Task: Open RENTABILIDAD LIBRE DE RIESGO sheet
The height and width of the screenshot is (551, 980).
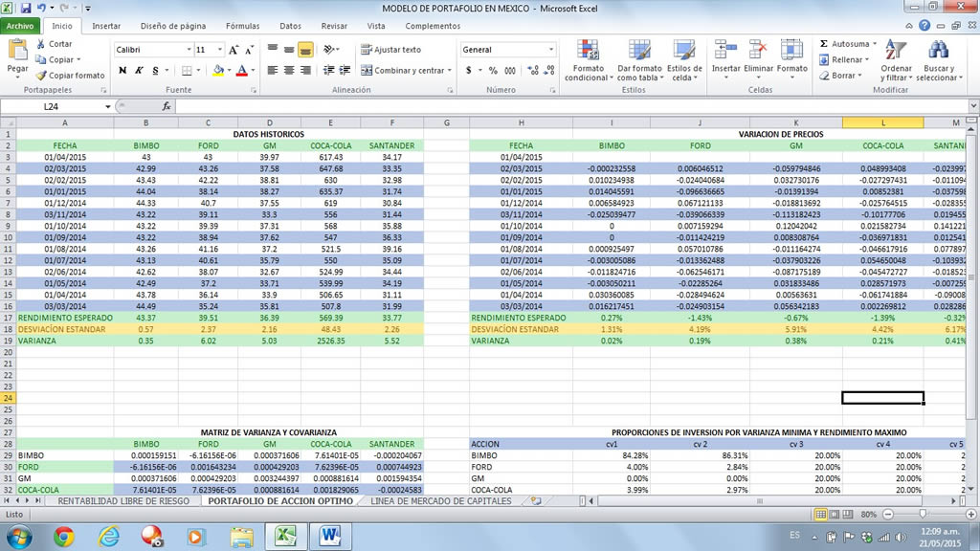Action: [123, 501]
